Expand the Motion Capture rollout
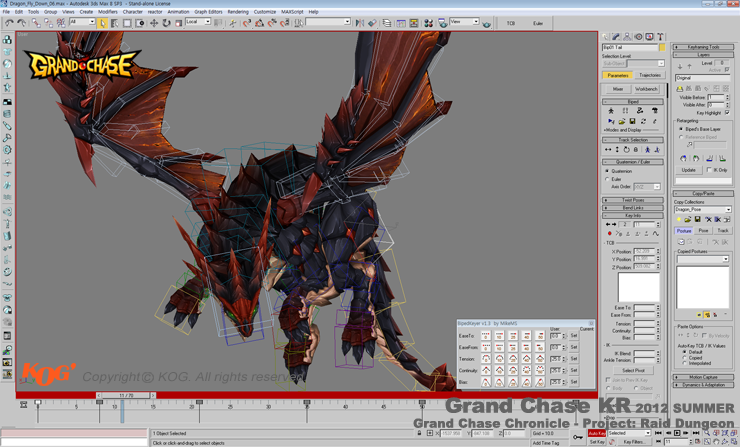Viewport: 740px width, 447px height. 703,377
